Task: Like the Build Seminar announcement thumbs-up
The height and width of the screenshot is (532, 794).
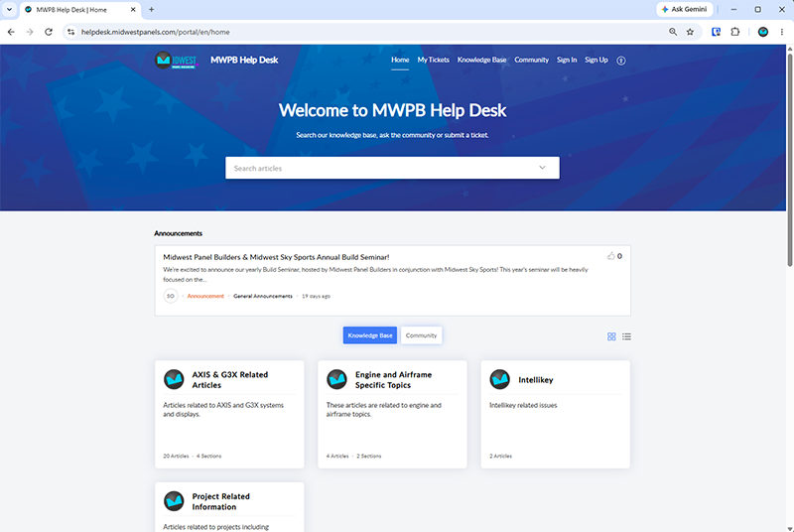Action: (x=610, y=256)
